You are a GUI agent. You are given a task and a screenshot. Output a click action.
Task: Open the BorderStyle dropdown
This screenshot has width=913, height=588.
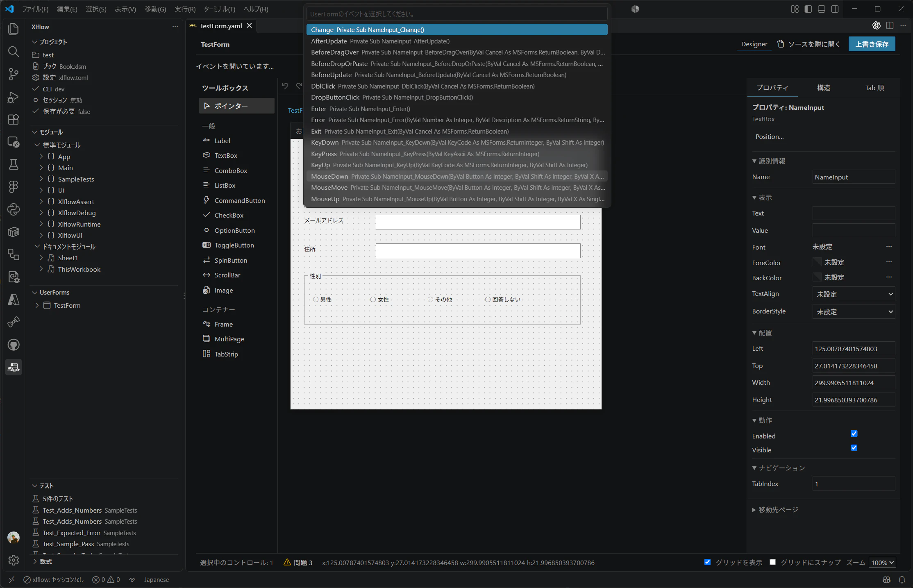854,312
